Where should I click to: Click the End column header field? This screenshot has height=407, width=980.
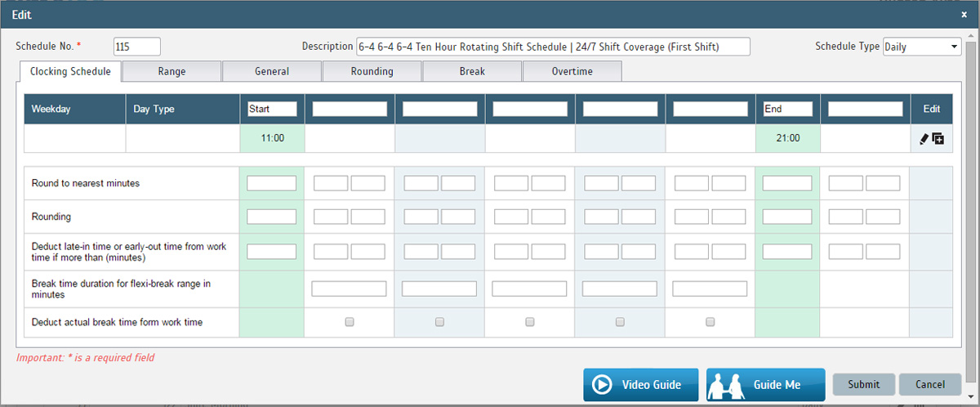pos(787,109)
